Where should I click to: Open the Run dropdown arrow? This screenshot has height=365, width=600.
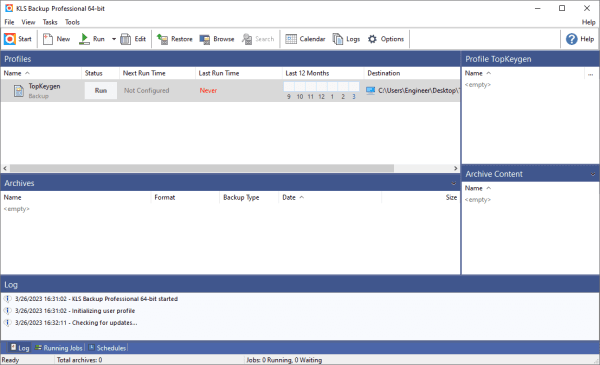(x=114, y=39)
